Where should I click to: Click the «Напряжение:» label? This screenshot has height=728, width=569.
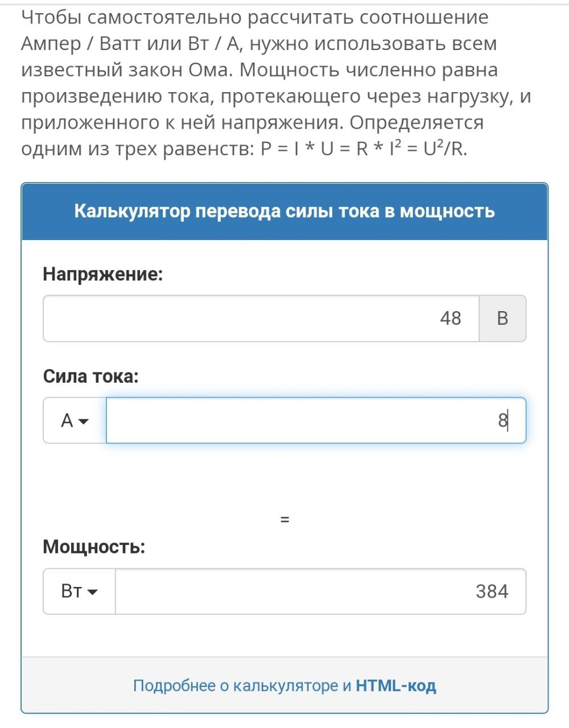click(x=103, y=275)
